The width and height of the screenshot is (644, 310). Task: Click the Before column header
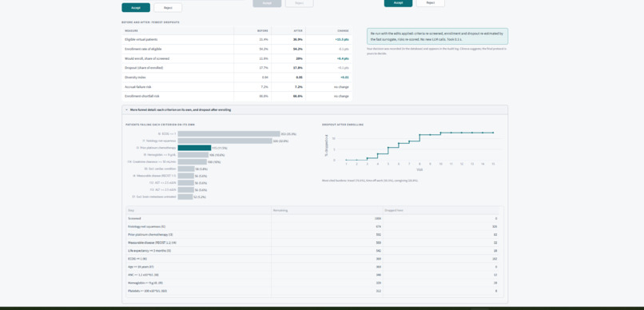pos(263,31)
